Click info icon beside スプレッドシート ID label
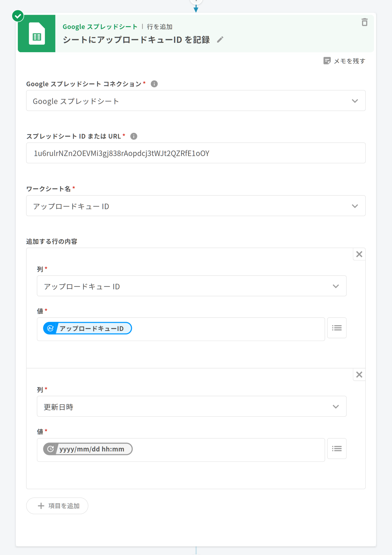Screen dimensions: 392x555 tap(134, 136)
